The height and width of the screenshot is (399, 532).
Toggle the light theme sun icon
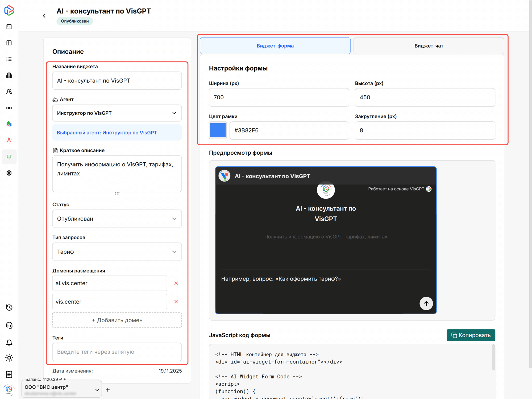(9, 358)
